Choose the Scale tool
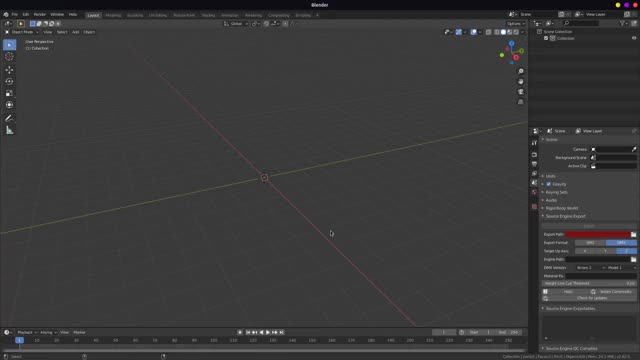This screenshot has width=640, height=360. click(9, 93)
